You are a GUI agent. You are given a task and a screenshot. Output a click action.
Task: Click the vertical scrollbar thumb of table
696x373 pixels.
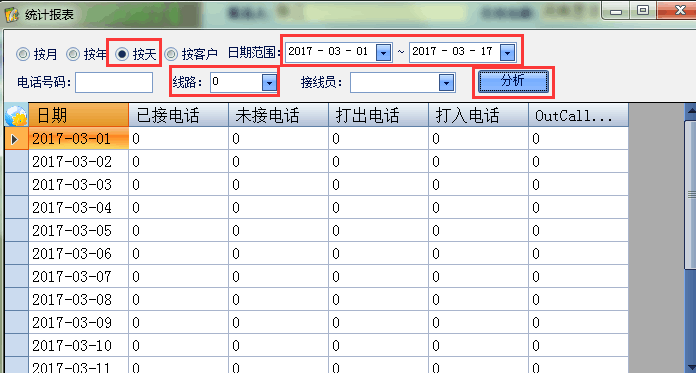tap(690, 194)
